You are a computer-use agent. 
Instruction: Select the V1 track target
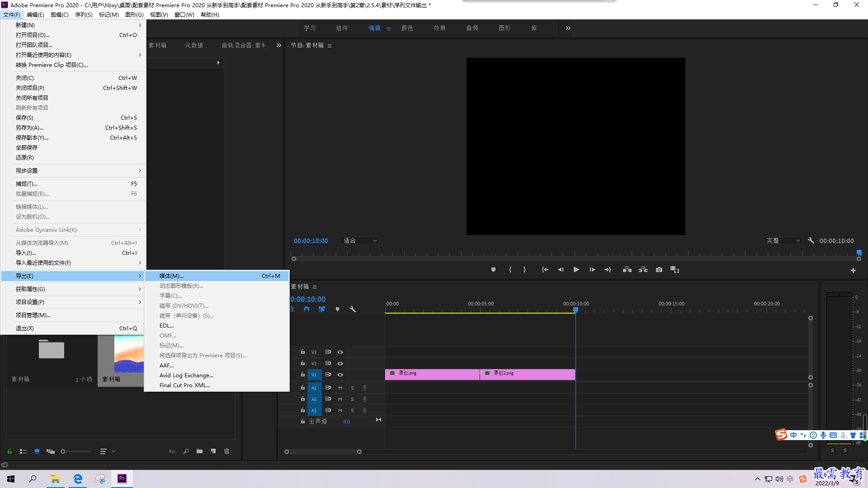314,375
